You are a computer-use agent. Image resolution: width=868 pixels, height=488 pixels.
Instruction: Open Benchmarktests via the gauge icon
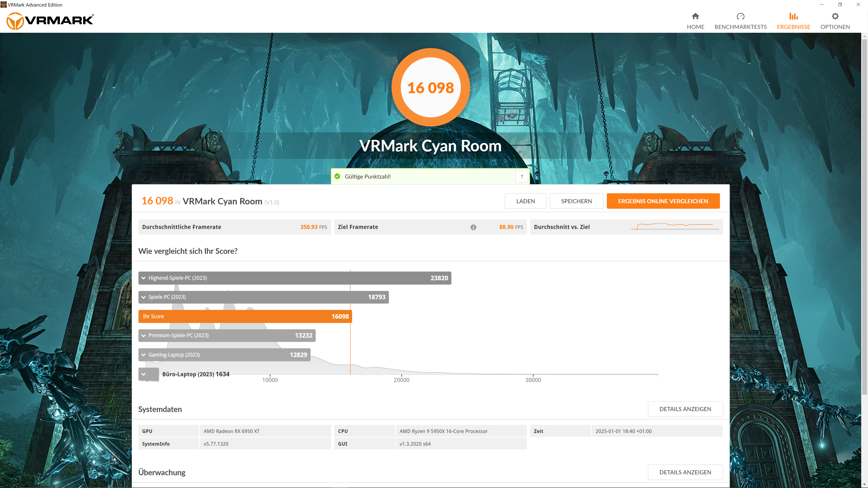coord(740,16)
